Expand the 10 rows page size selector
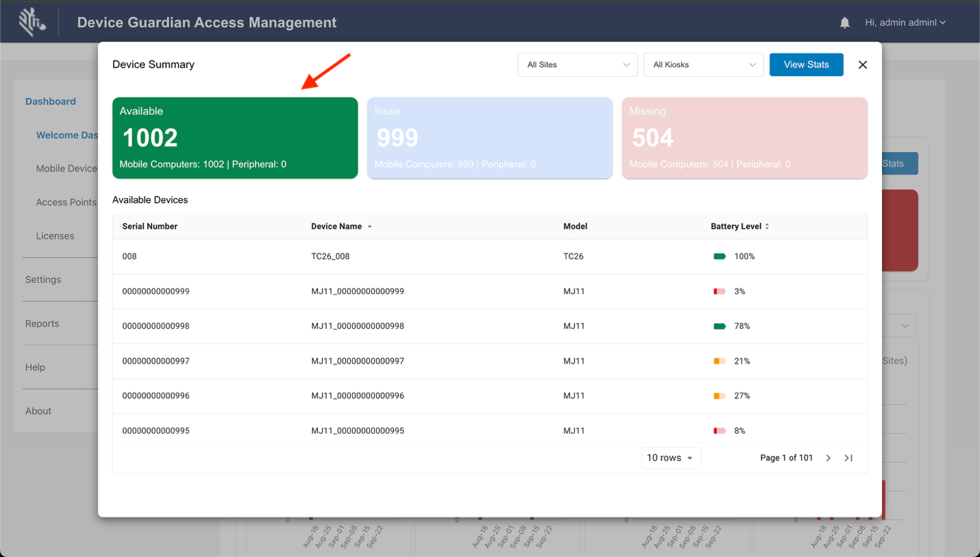Viewport: 980px width, 557px height. point(670,458)
